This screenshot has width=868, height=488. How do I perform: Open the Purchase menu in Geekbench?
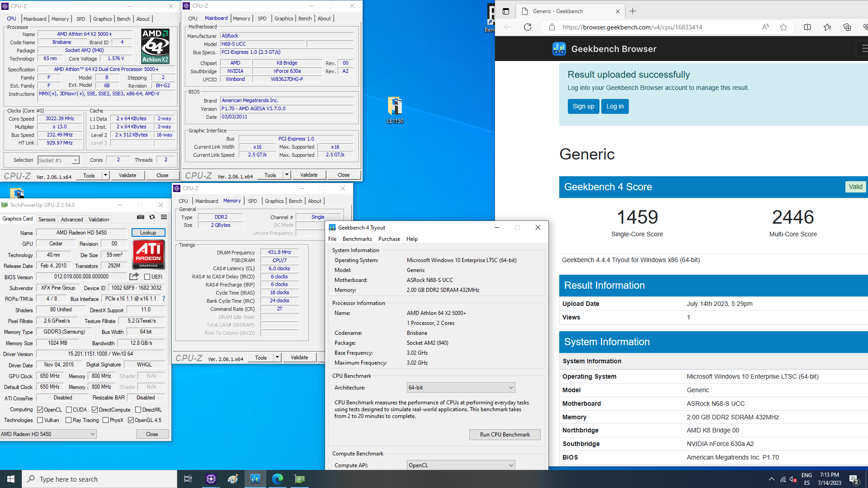[x=389, y=239]
